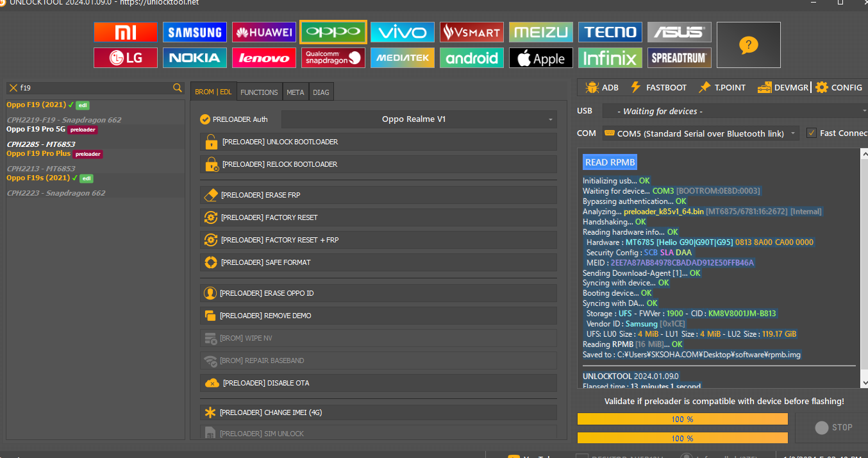The height and width of the screenshot is (458, 868).
Task: Toggle the PRELOADER Auth checkmark
Action: pos(205,119)
